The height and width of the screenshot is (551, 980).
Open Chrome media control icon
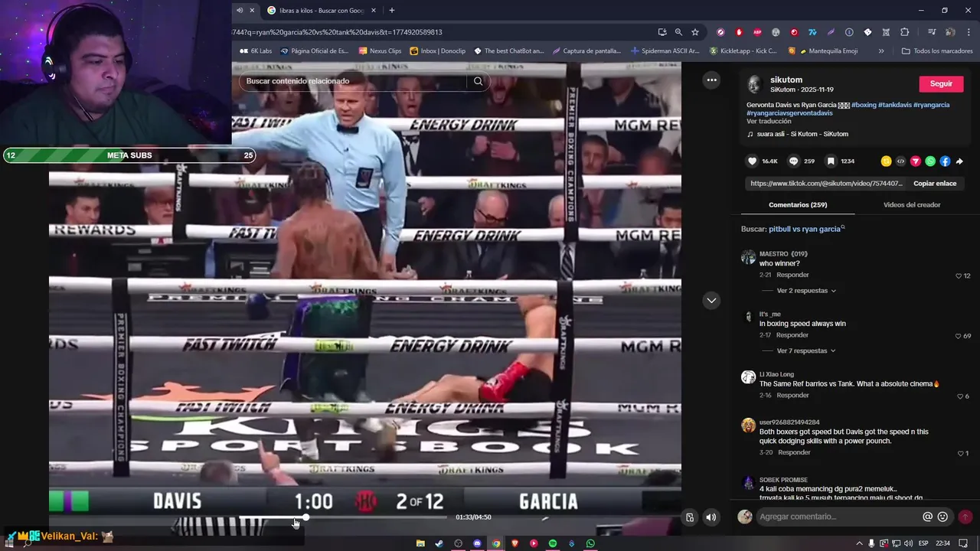pyautogui.click(x=932, y=32)
